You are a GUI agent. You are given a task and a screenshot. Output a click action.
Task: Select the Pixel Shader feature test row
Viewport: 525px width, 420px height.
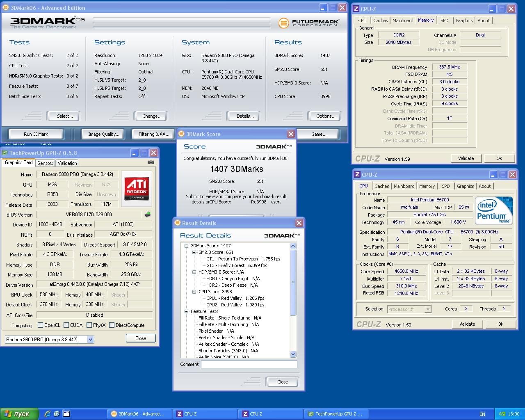[x=216, y=331]
